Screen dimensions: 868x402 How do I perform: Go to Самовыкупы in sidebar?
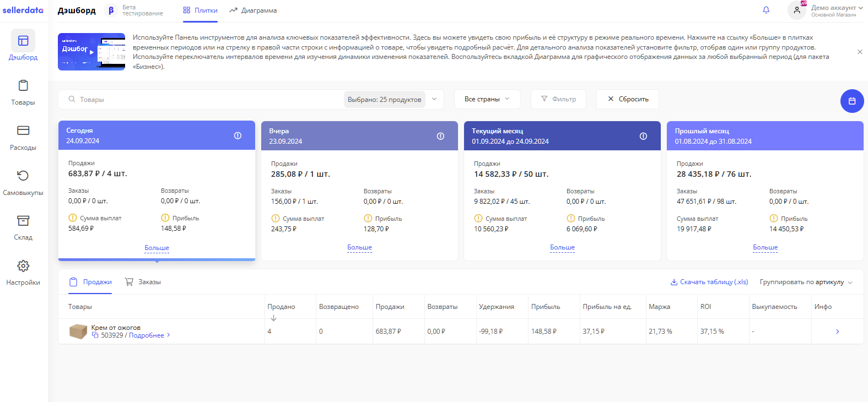click(x=23, y=182)
